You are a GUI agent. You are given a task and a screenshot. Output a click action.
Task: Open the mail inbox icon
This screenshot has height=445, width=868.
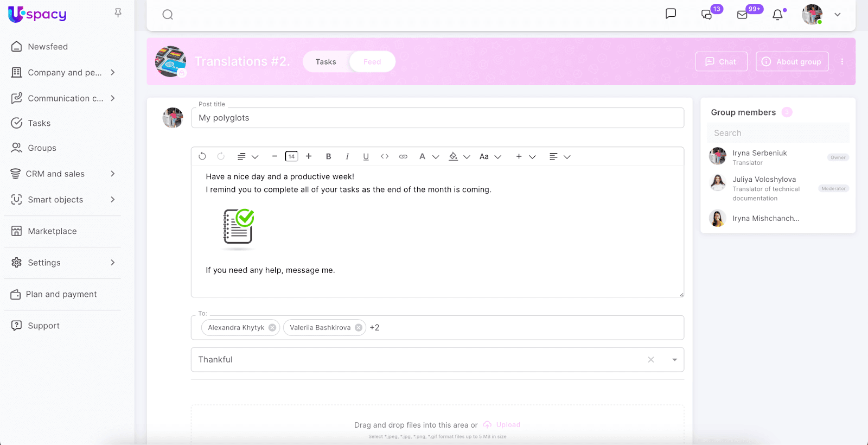click(x=742, y=15)
